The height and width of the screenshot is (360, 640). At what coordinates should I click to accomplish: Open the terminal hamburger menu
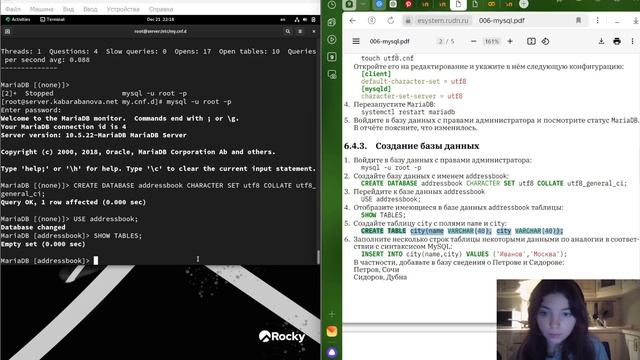[x=300, y=31]
